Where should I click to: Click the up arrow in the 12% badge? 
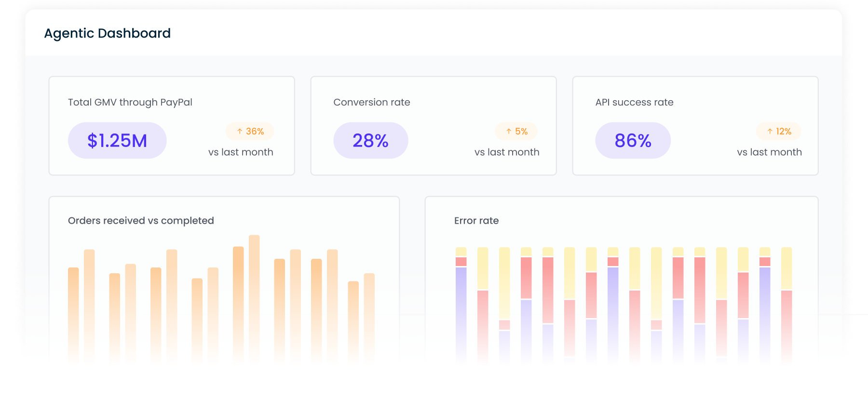770,131
